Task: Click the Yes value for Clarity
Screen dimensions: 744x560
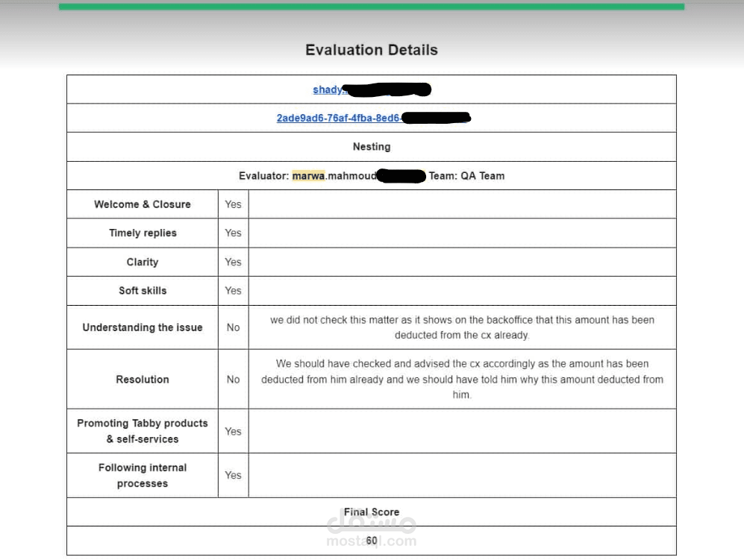Action: click(233, 262)
